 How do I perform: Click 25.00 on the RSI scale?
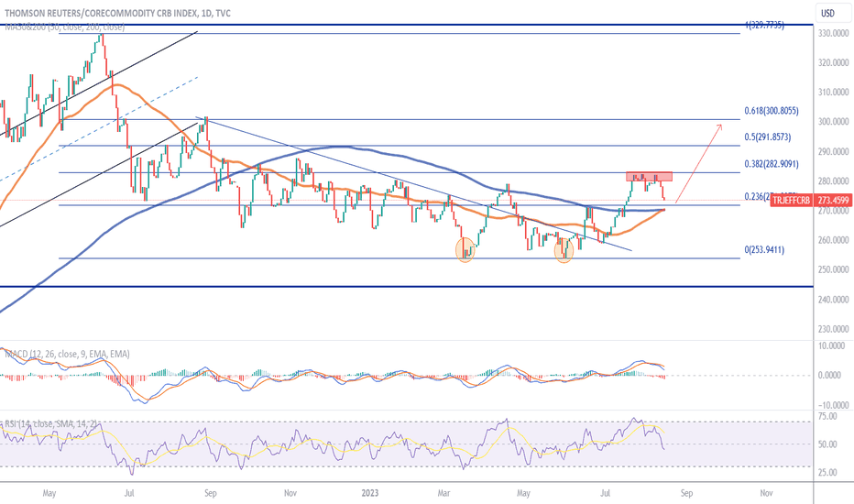coord(827,473)
